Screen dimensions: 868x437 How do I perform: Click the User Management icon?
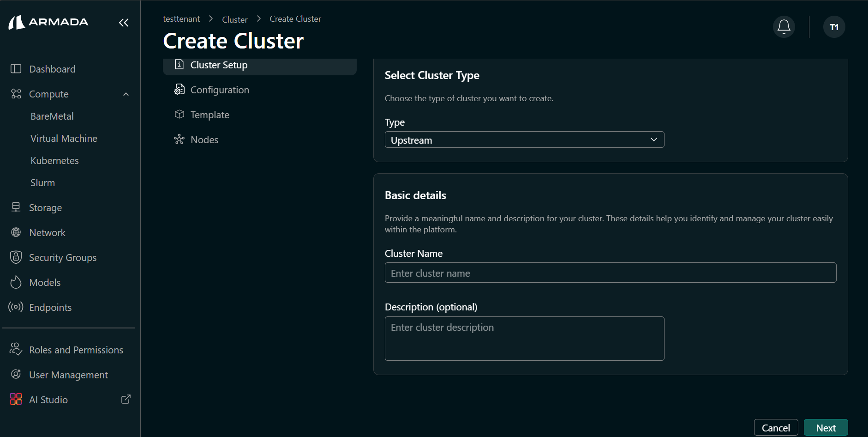point(16,374)
